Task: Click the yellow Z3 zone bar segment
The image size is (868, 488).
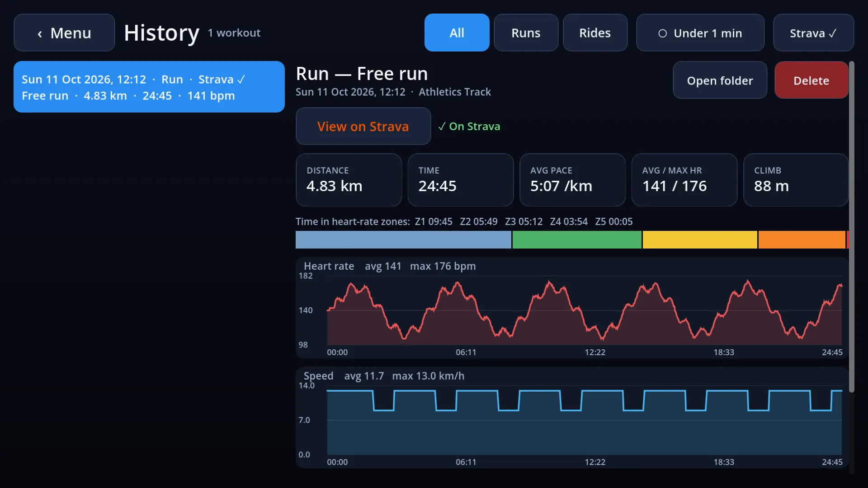Action: [700, 239]
